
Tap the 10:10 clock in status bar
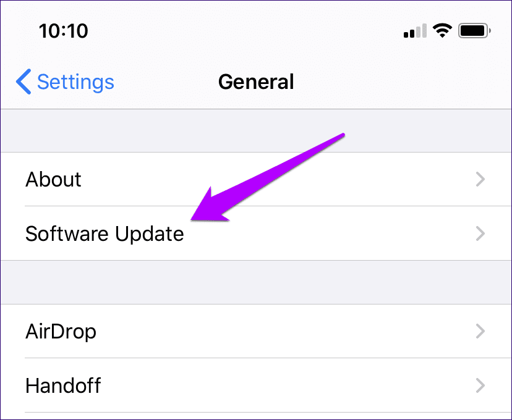click(x=63, y=31)
